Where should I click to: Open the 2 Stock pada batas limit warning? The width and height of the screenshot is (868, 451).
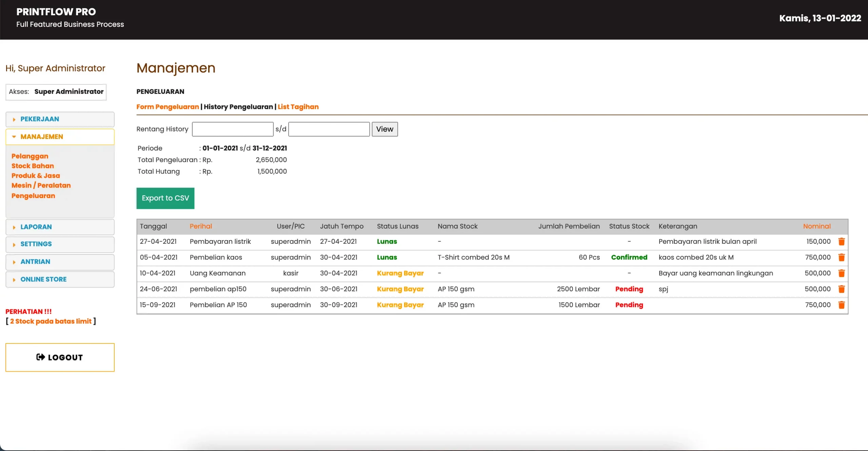coord(51,321)
